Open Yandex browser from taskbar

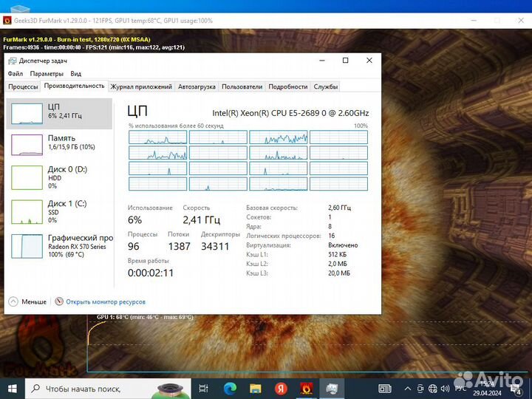281,389
